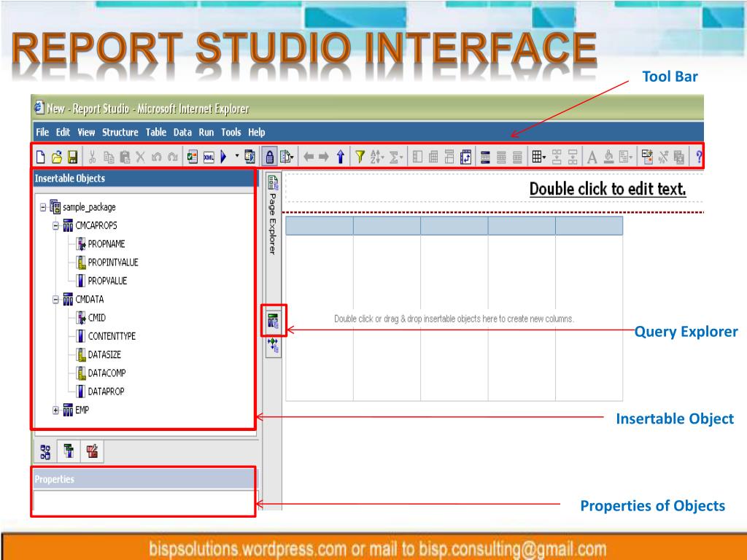Open the Page Explorer bar

coord(273,214)
